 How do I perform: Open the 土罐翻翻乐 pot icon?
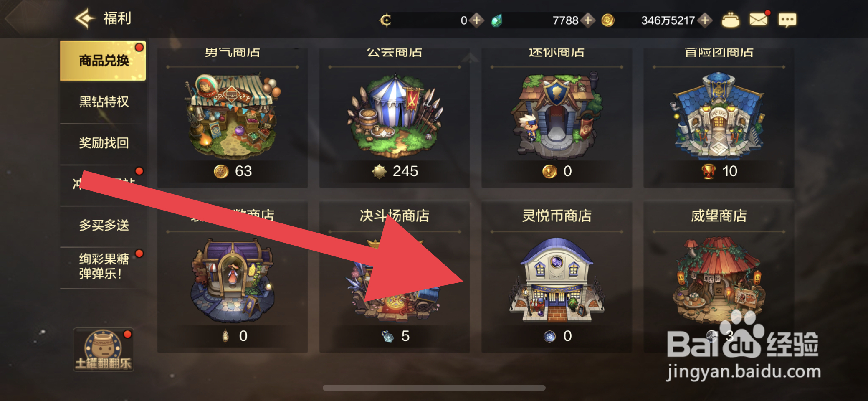pyautogui.click(x=103, y=350)
